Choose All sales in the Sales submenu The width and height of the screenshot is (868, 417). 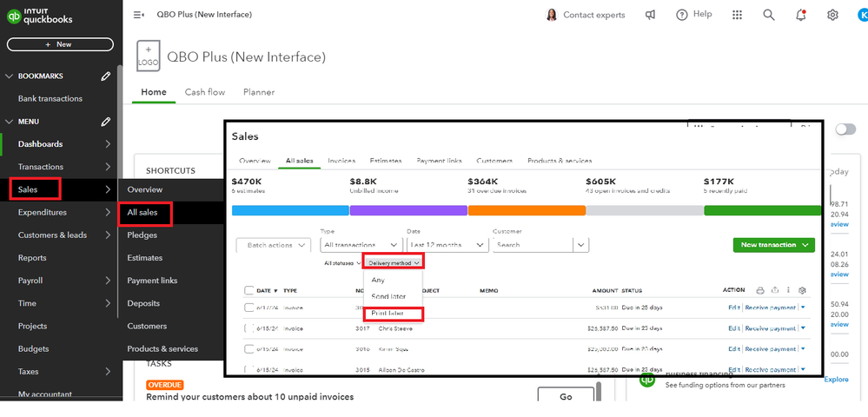(x=142, y=213)
